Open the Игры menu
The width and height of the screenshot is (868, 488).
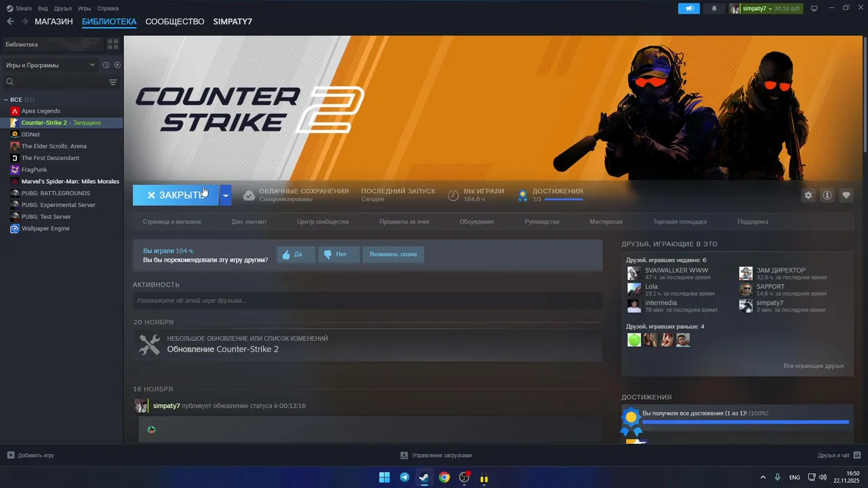85,8
